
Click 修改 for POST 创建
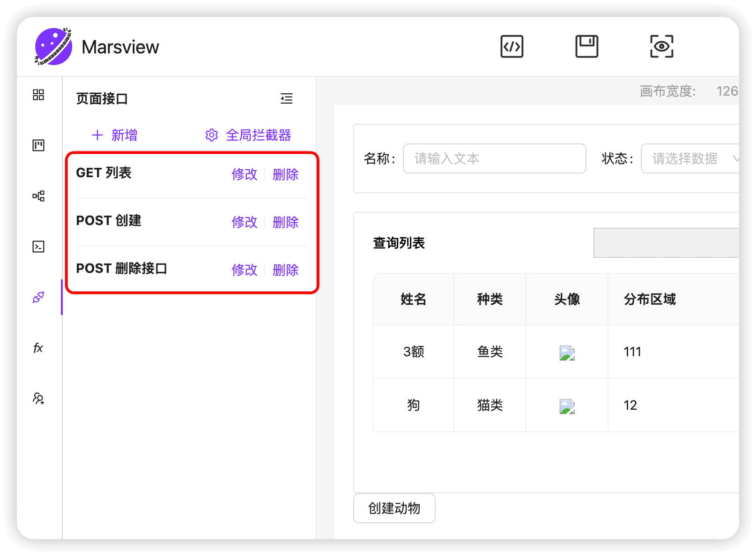(245, 222)
